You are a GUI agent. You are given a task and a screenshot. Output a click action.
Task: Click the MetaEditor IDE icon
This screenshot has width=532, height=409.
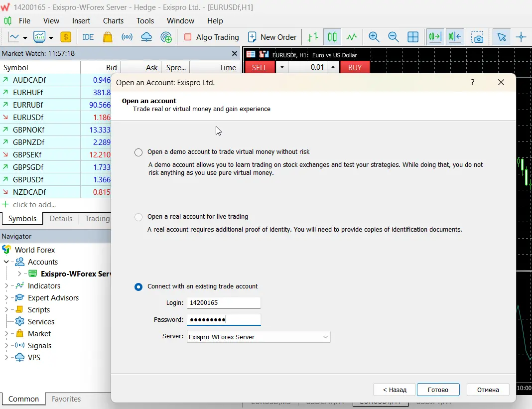click(x=88, y=37)
